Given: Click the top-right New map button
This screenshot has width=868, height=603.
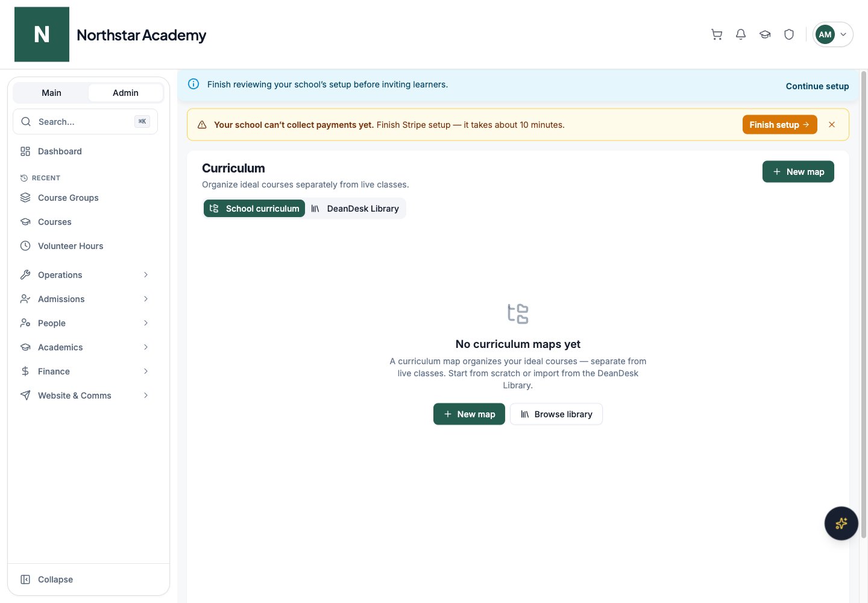Looking at the screenshot, I should [x=798, y=172].
